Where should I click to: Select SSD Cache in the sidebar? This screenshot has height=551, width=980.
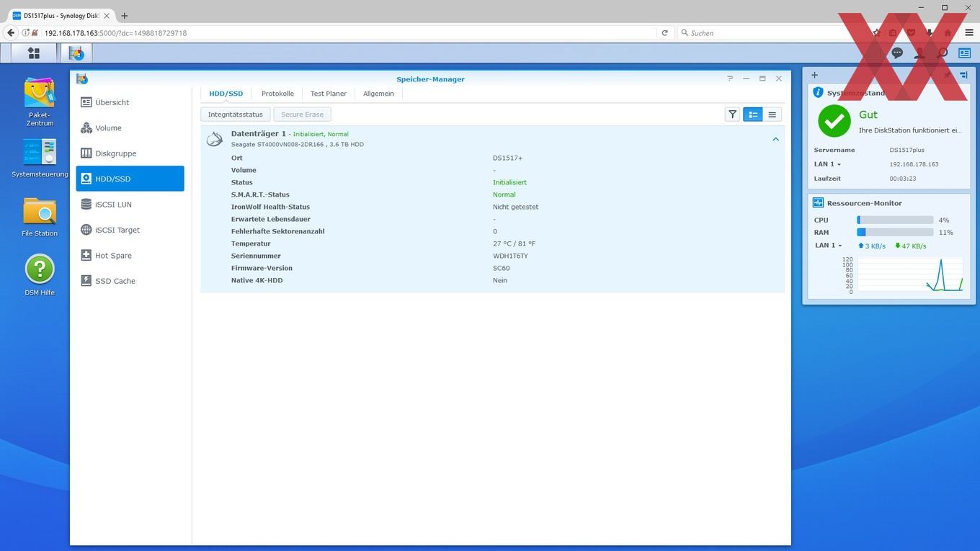coord(130,281)
